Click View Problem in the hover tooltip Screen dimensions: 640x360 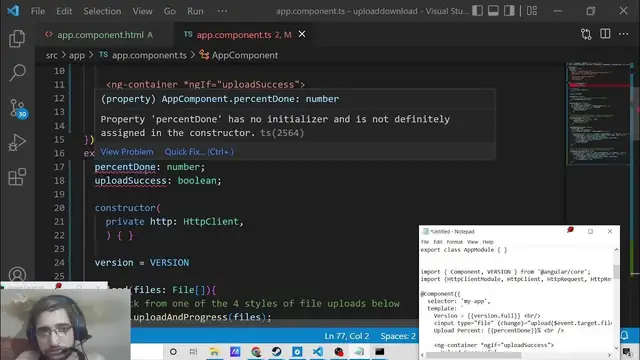pos(127,151)
